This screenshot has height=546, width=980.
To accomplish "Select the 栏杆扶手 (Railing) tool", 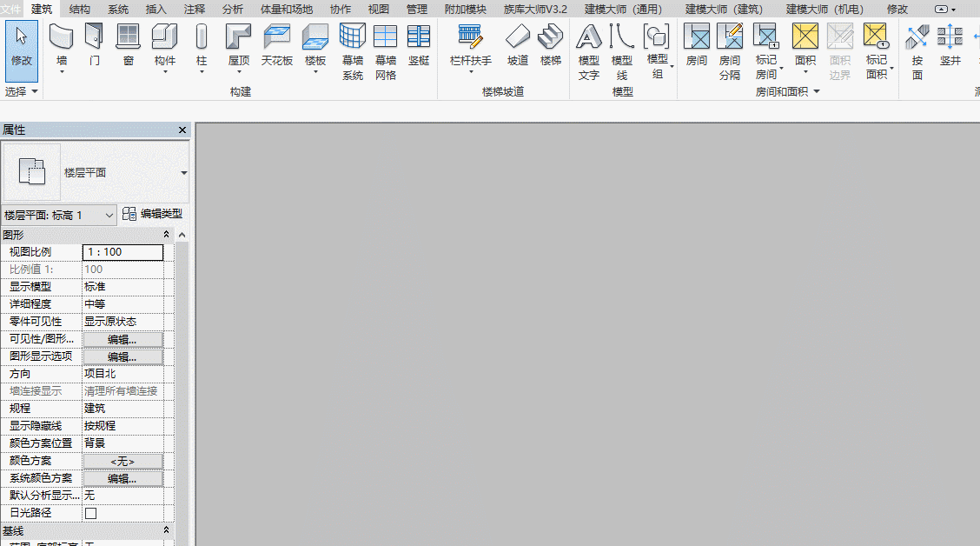I will (471, 48).
